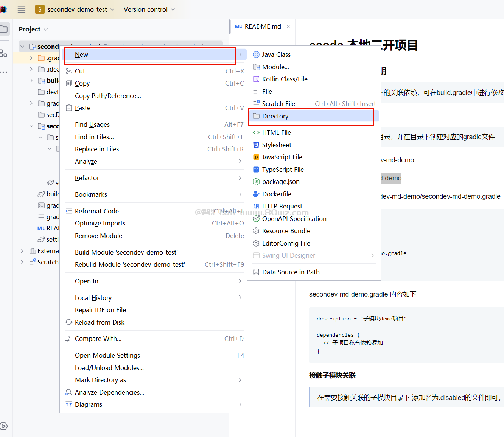
Task: Open the Version control dropdown
Action: click(149, 9)
